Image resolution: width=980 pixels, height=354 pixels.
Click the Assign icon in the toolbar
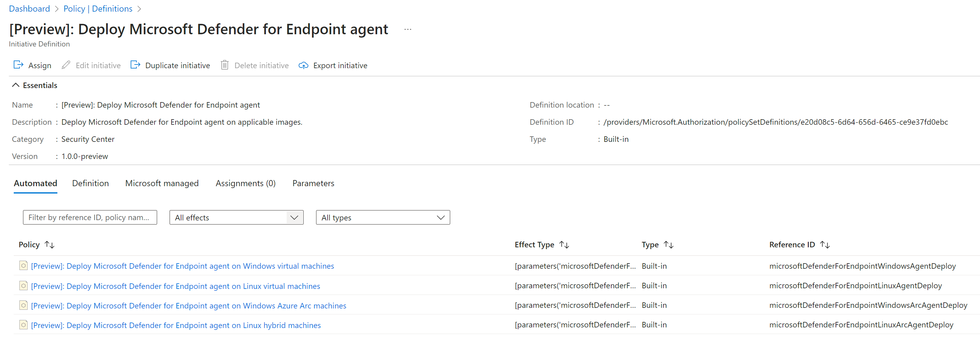coord(18,65)
